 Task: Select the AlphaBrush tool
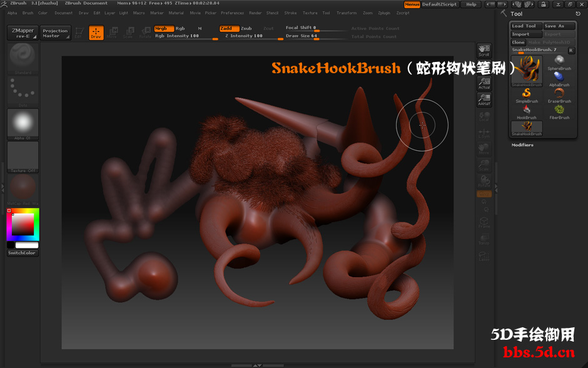(559, 79)
